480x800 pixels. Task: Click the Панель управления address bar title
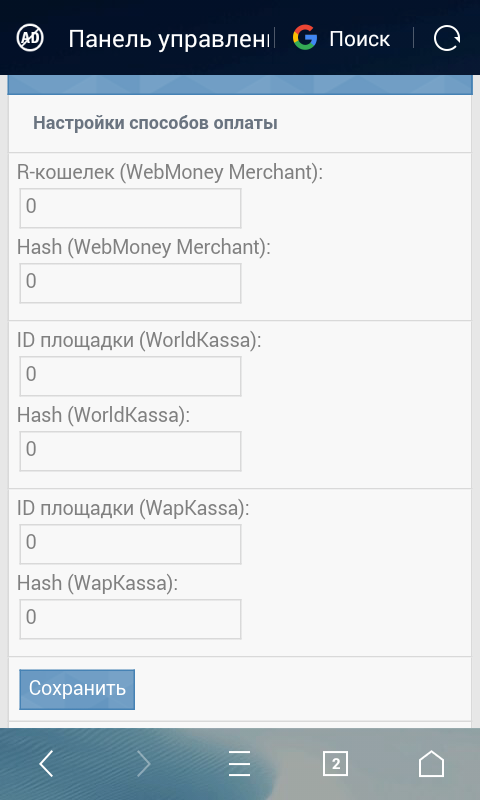(169, 39)
